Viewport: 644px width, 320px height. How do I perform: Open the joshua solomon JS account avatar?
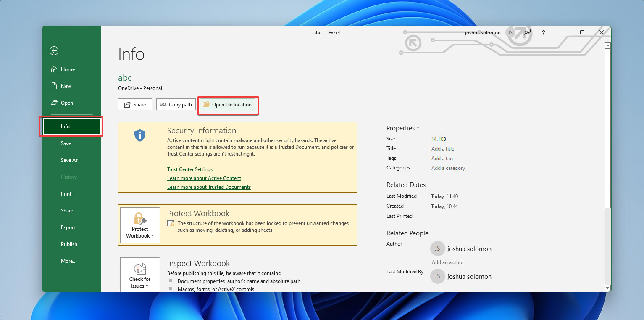pos(510,32)
